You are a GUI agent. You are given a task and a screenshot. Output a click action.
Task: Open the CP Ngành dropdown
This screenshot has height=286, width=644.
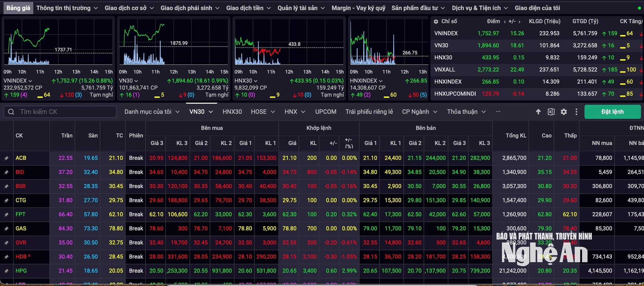[x=419, y=112]
